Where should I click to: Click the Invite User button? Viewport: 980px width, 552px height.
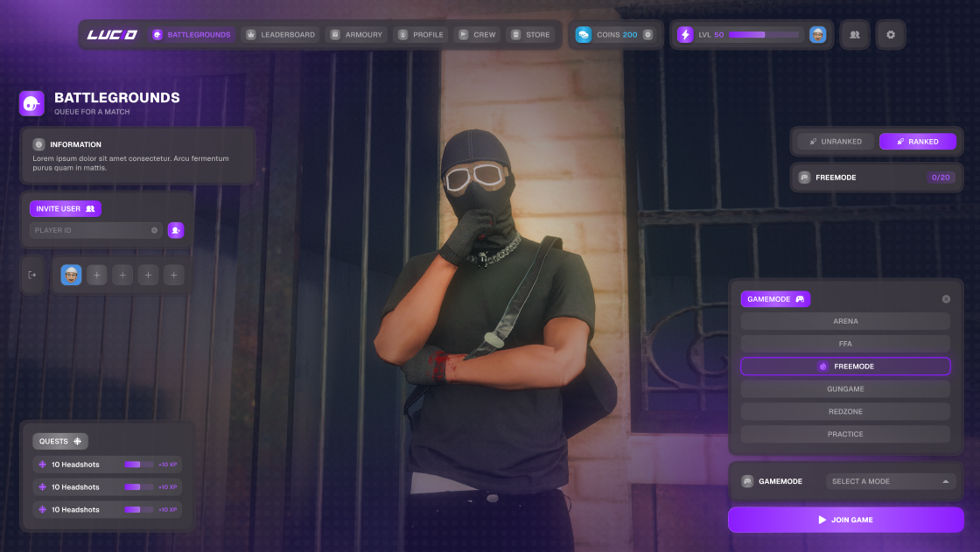[66, 209]
